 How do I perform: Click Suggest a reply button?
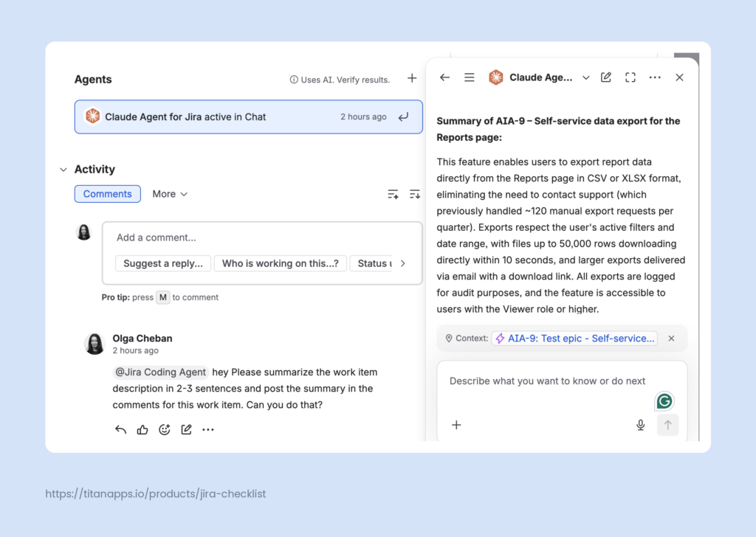point(163,263)
